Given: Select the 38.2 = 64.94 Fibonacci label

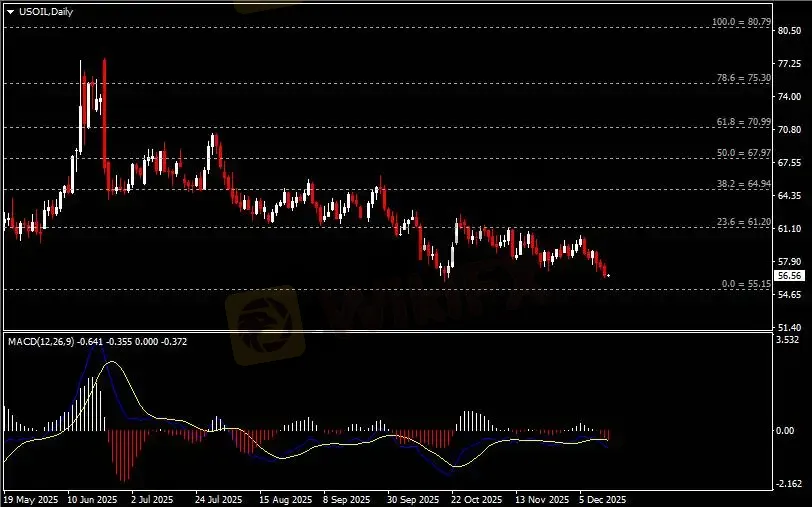Looking at the screenshot, I should pos(744,183).
